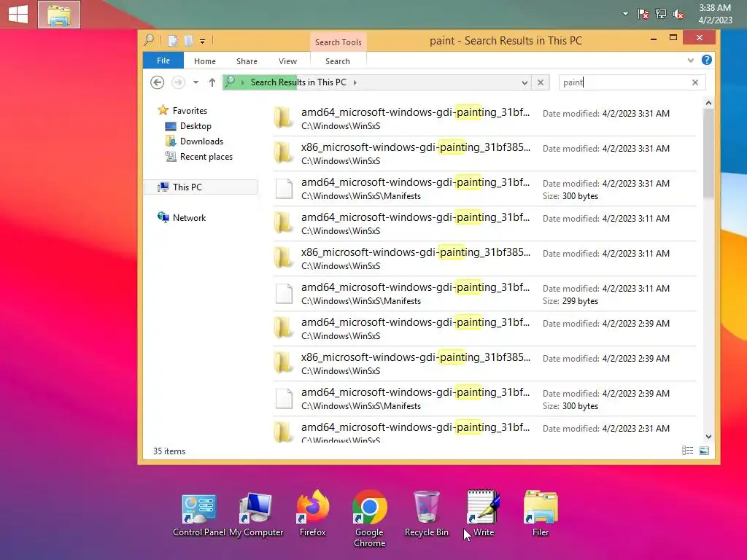Select x86 gdi-painting folder modified 2:39 AM
Viewport: 747px width, 560px height.
[484, 364]
